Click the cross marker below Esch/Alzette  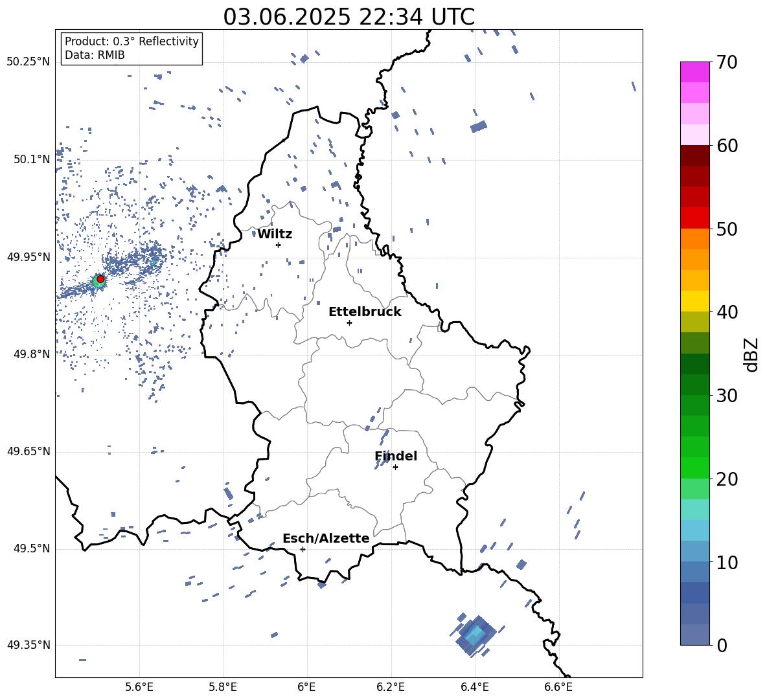point(303,549)
